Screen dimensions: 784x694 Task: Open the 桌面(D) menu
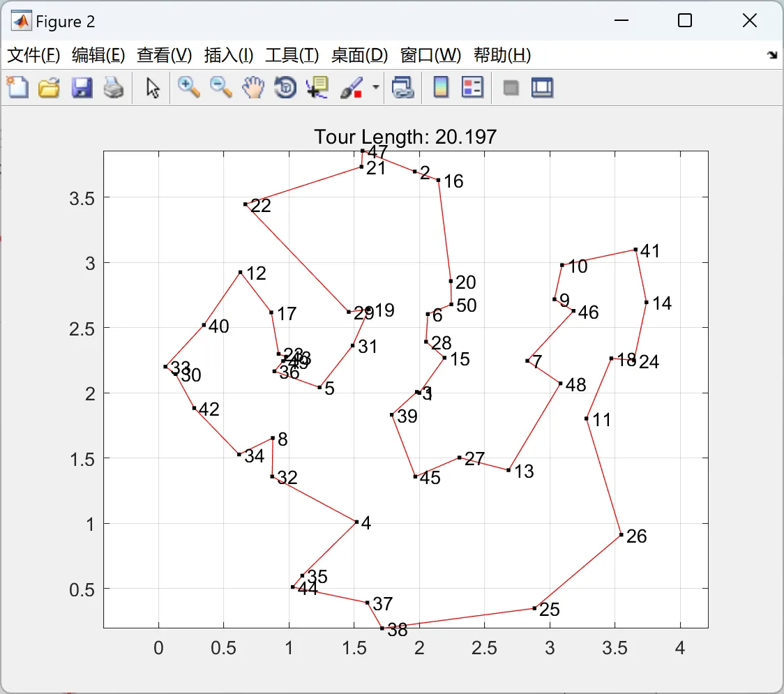(359, 55)
